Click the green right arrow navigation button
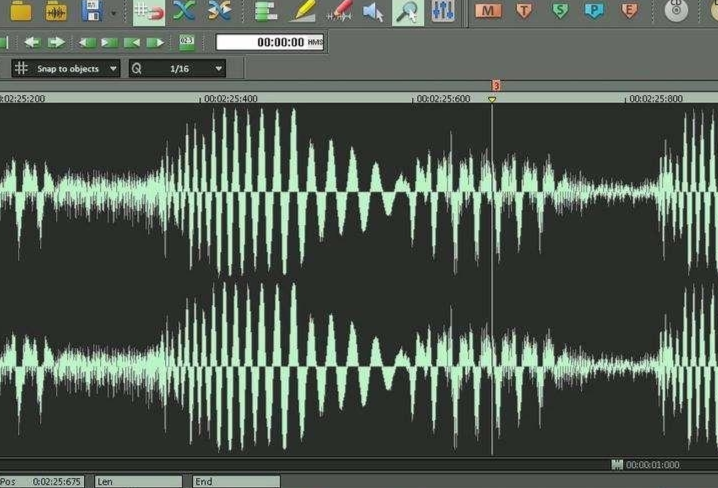The width and height of the screenshot is (718, 488). tap(56, 43)
